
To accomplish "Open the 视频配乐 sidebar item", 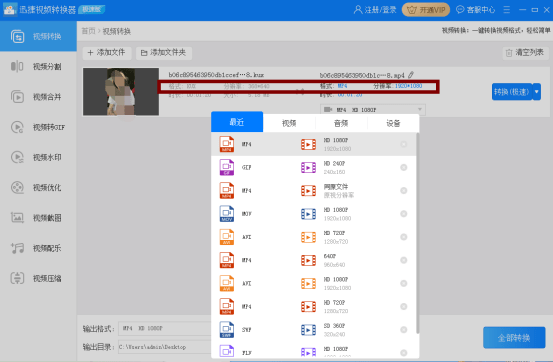I will (x=38, y=248).
